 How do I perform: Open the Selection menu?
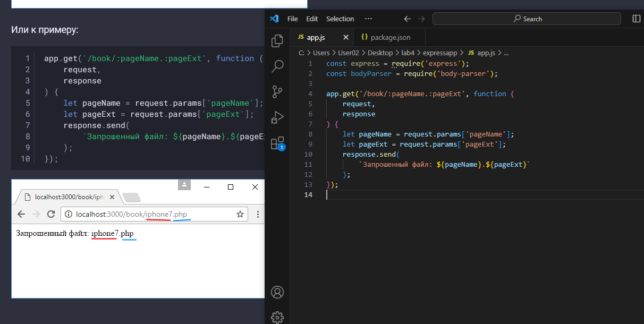[x=340, y=19]
